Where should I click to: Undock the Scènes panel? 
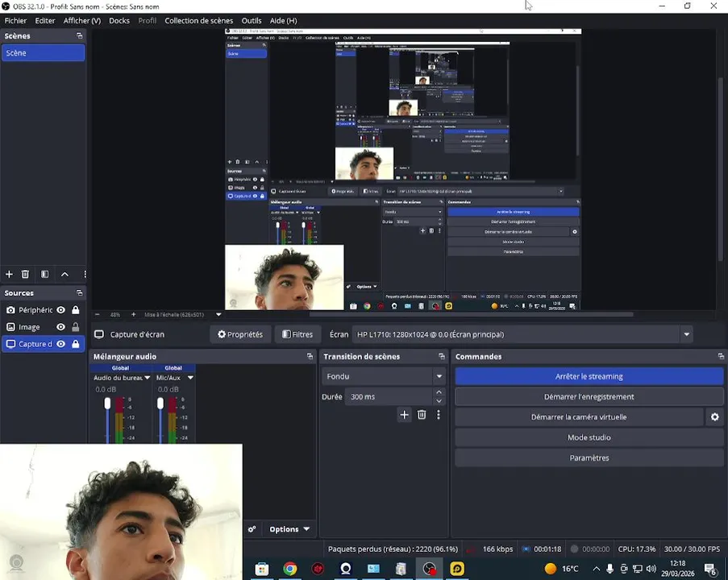79,35
